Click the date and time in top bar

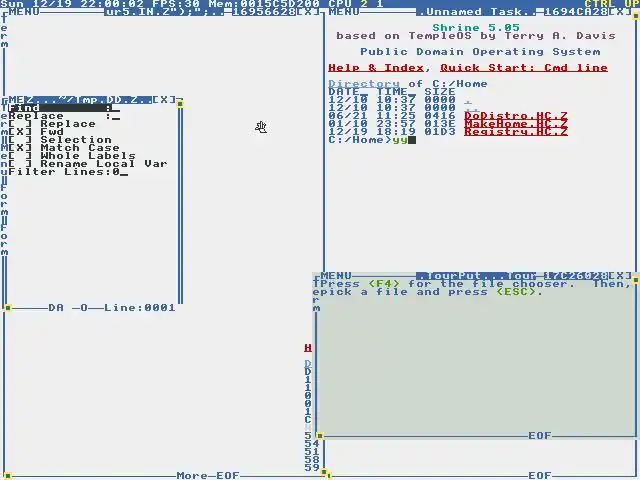click(x=72, y=4)
